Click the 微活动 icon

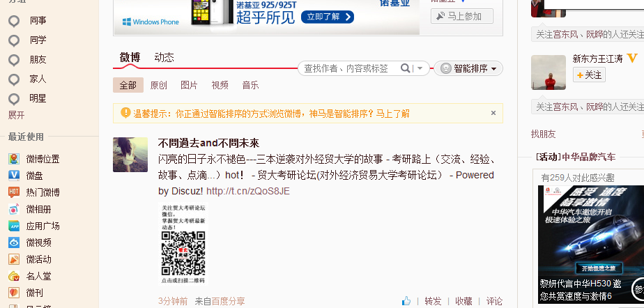point(14,259)
